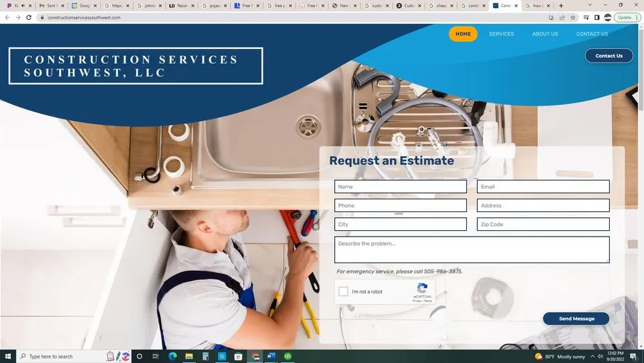
Task: Click the browser back arrow
Action: tap(7, 17)
